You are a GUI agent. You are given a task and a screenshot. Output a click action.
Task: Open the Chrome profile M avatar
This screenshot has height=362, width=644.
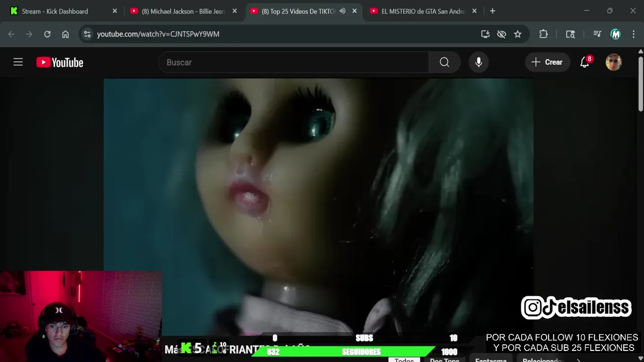[x=615, y=34]
